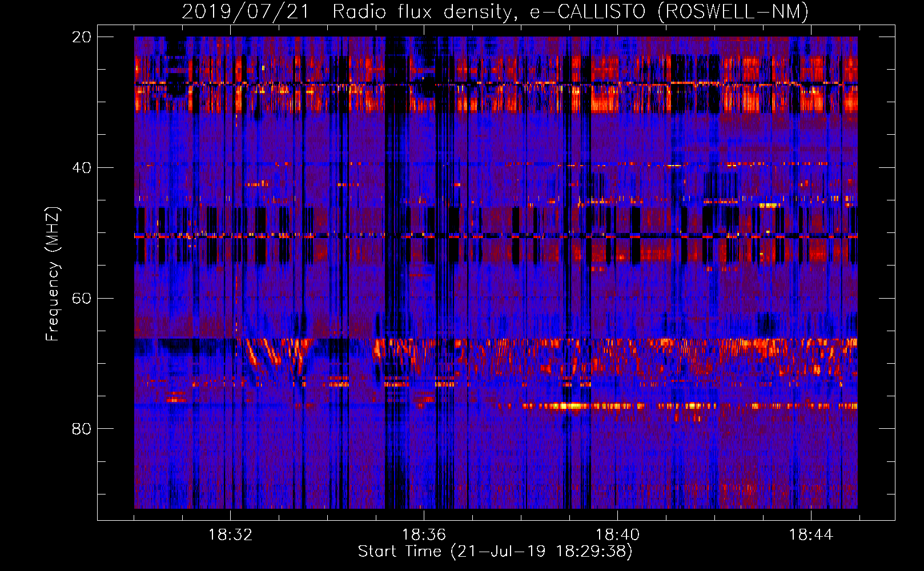Click the date '2019/07/21' in the title
The image size is (924, 571).
pyautogui.click(x=246, y=12)
